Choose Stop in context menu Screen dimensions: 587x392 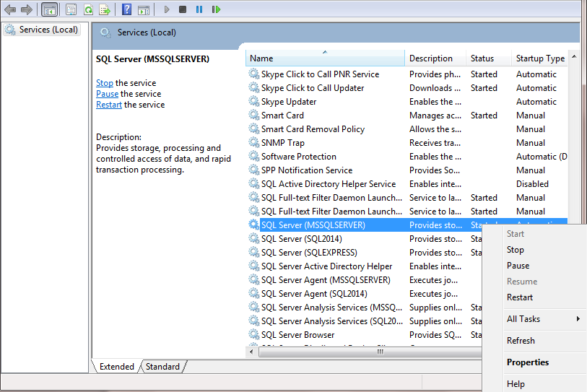[515, 250]
